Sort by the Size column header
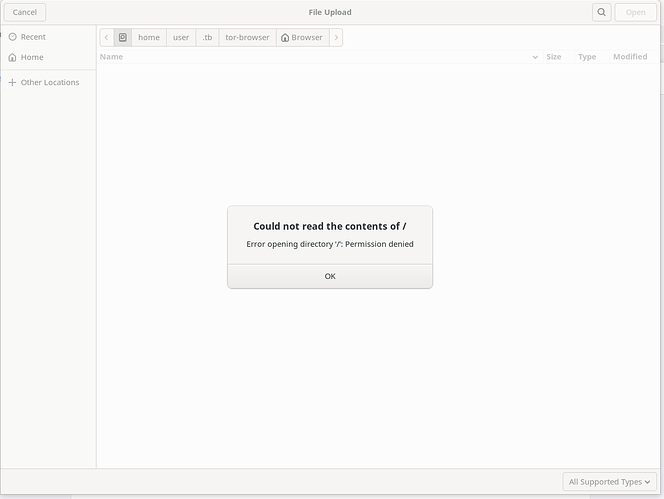This screenshot has height=499, width=664. (x=553, y=57)
